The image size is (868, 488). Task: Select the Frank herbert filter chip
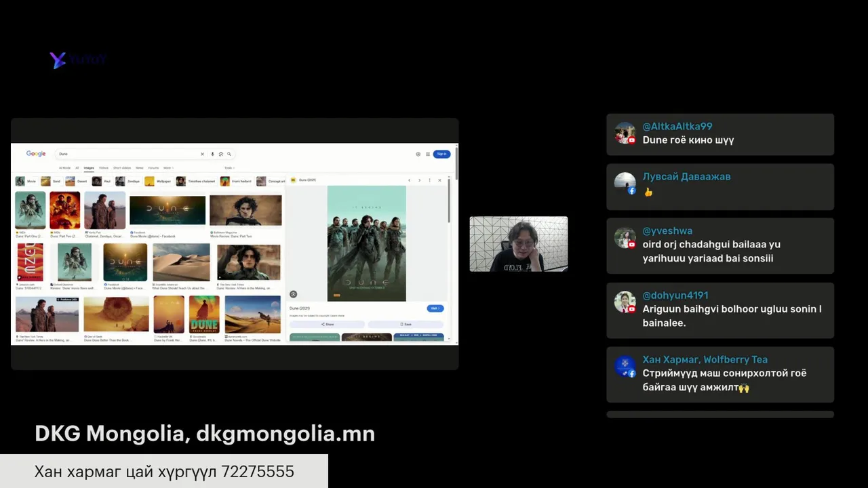tap(236, 181)
